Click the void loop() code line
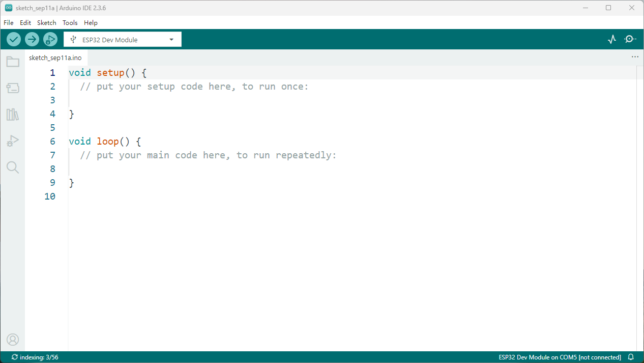This screenshot has width=644, height=363. click(x=105, y=142)
